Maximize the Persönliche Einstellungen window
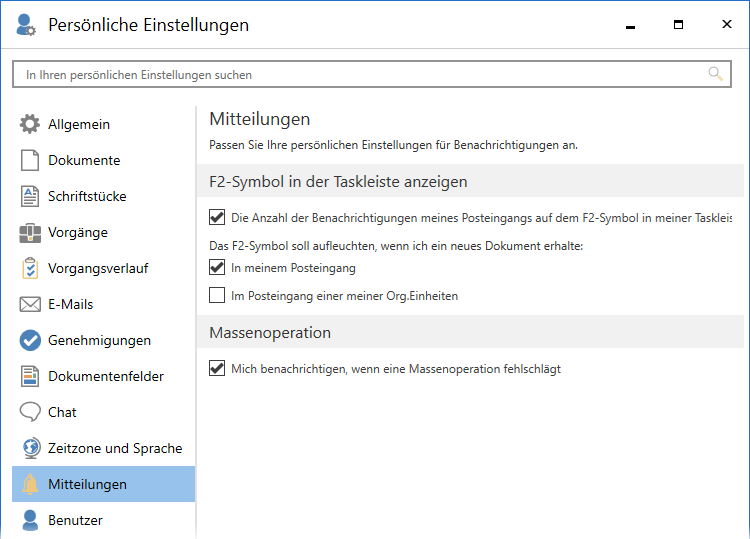Screen dimensions: 750x539 678,25
